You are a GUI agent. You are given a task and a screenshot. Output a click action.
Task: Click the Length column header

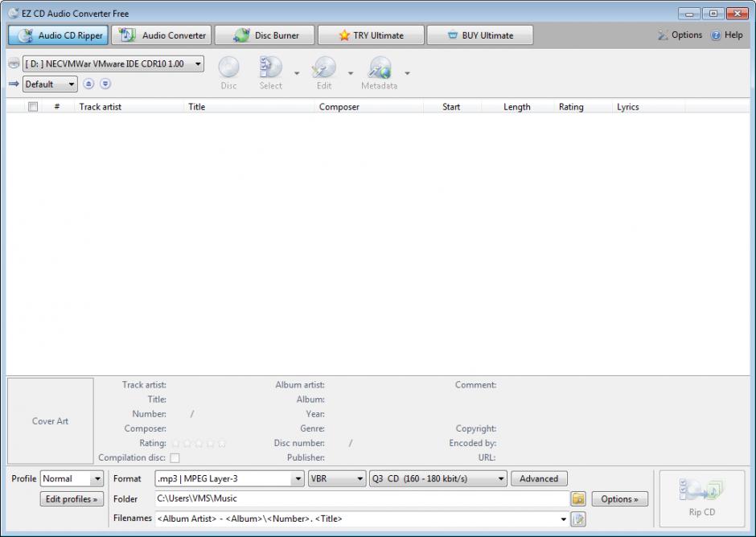coord(517,107)
